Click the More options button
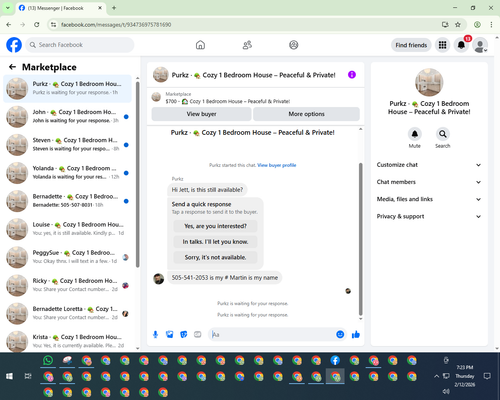The image size is (500, 400). pos(306,114)
